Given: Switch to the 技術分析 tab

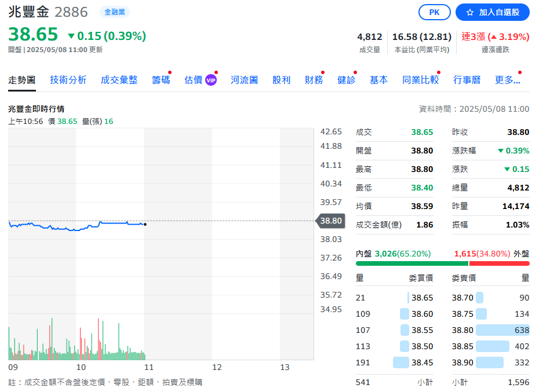Looking at the screenshot, I should click(x=68, y=80).
